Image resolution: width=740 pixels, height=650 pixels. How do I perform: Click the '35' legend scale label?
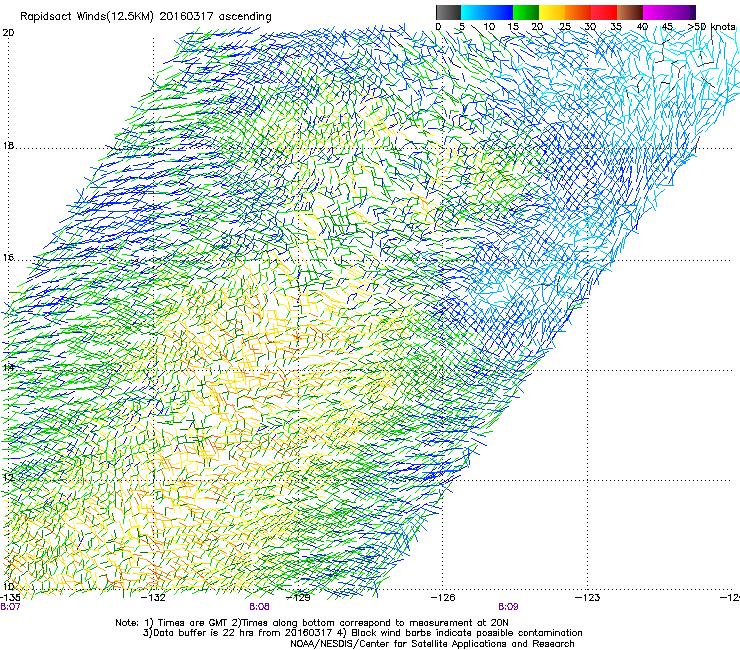[616, 27]
